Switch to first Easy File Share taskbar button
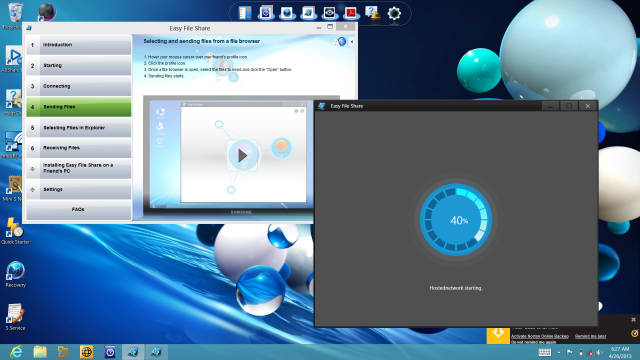Screen dimensions: 640x360 pyautogui.click(x=133, y=352)
